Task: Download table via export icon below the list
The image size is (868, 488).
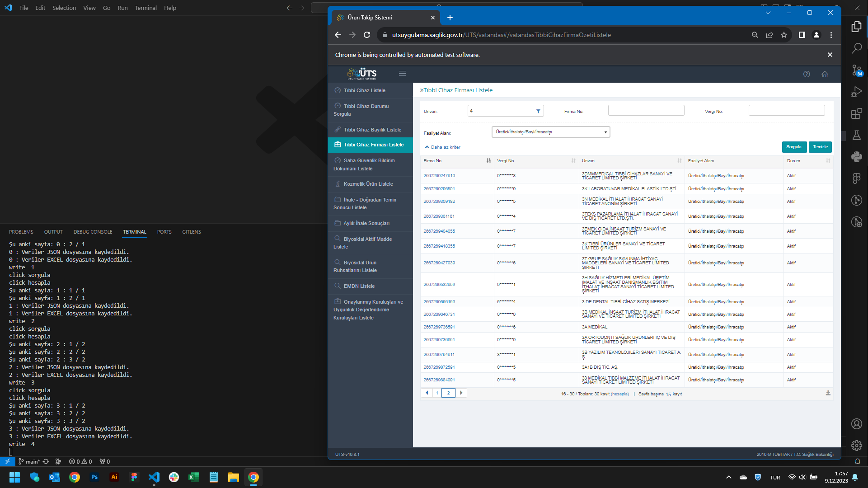Action: click(x=828, y=393)
